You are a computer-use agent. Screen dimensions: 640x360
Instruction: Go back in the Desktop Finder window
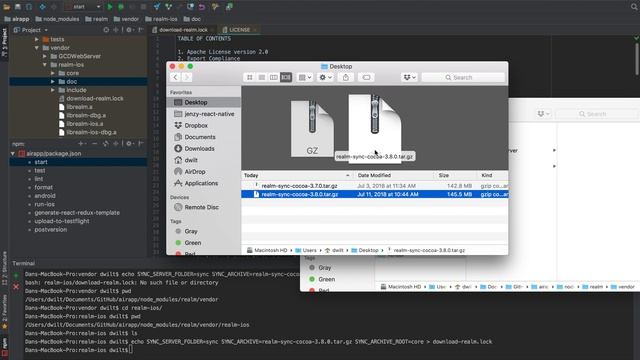pyautogui.click(x=176, y=77)
